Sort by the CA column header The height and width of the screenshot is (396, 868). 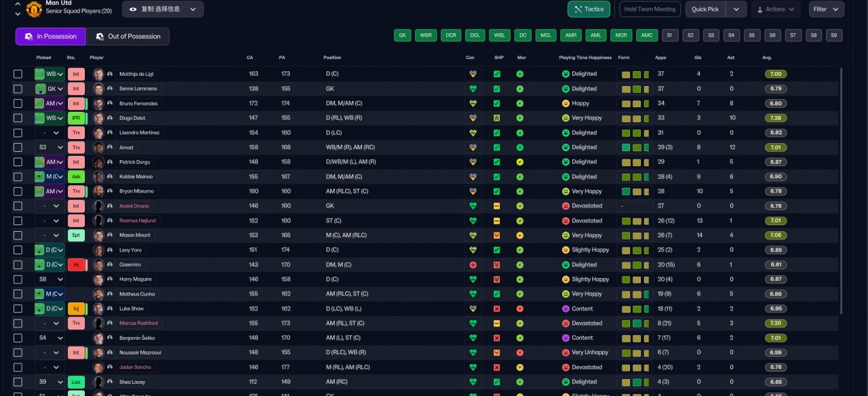250,58
